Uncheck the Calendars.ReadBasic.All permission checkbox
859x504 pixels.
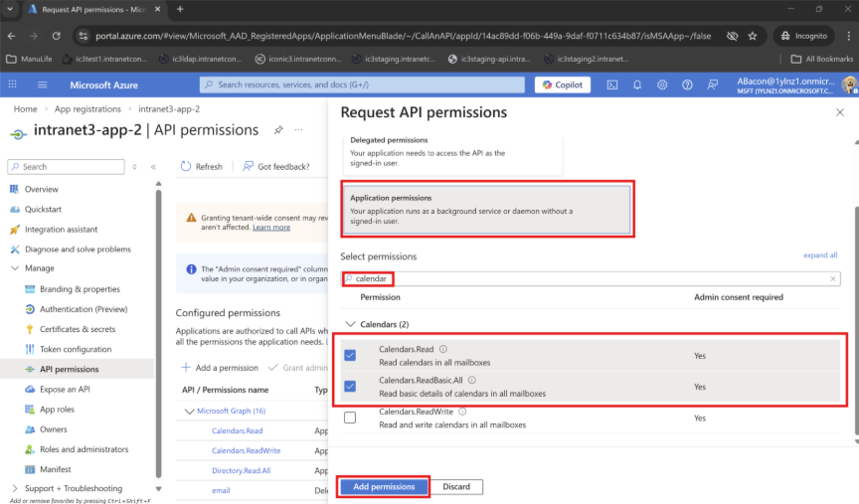tap(350, 386)
